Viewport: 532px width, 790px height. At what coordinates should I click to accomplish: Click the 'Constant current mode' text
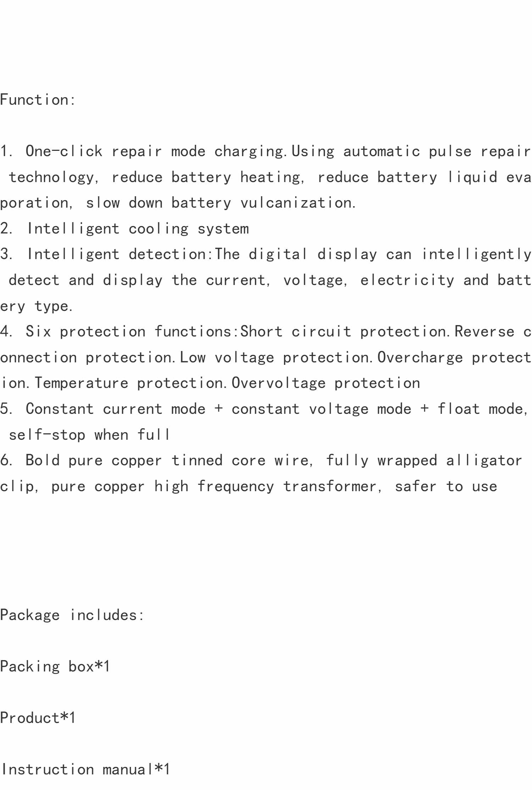[x=116, y=409]
